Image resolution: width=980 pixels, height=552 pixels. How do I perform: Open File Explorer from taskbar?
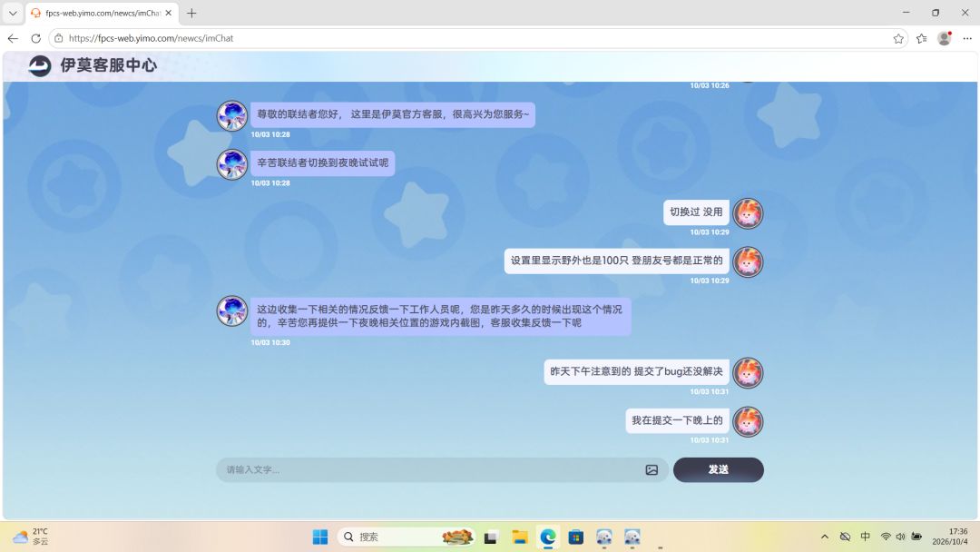coord(519,537)
